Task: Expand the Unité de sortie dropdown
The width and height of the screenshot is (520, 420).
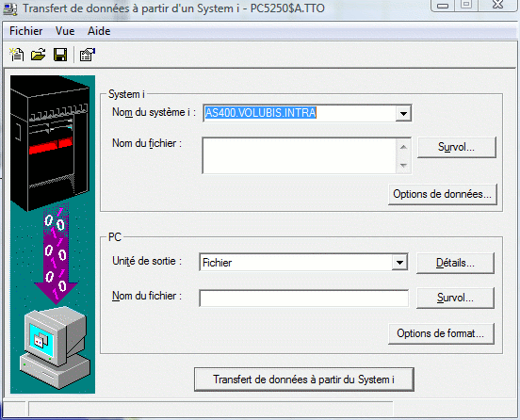Action: point(399,263)
